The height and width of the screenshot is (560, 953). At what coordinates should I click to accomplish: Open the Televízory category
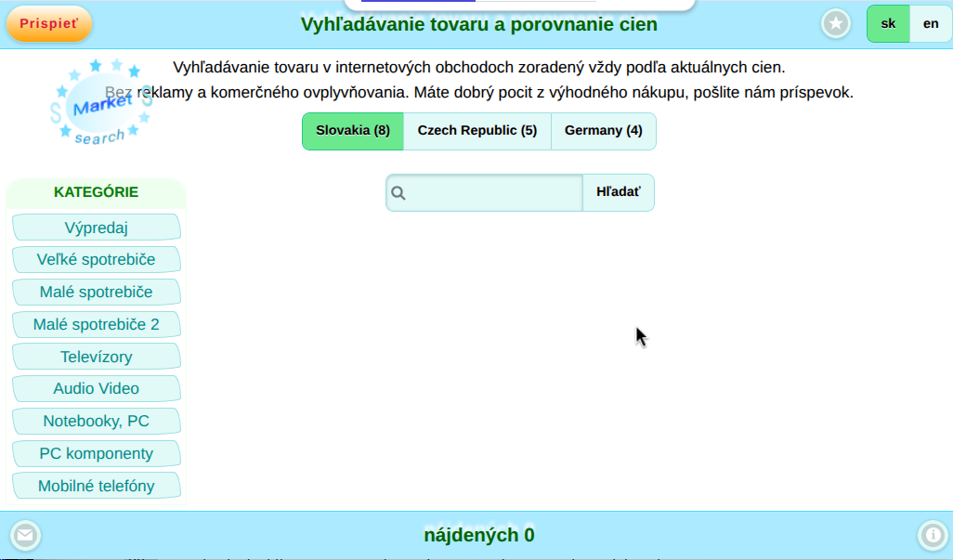97,356
